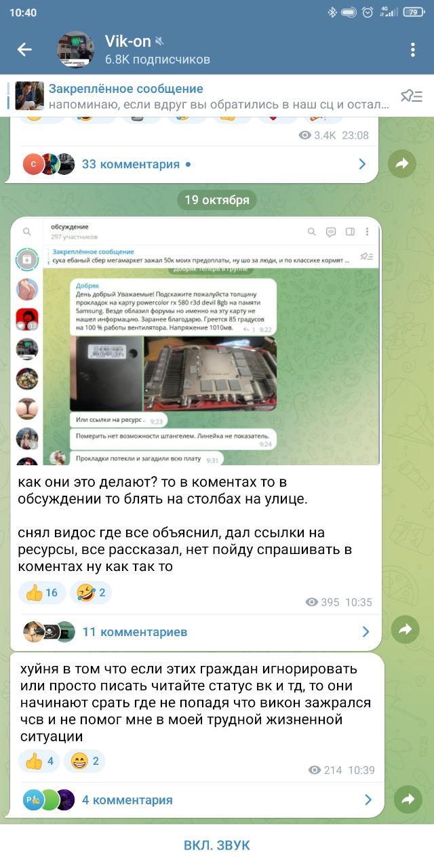This screenshot has width=434, height=868.
Task: Share the 19 October screenshot post
Action: 406,629
